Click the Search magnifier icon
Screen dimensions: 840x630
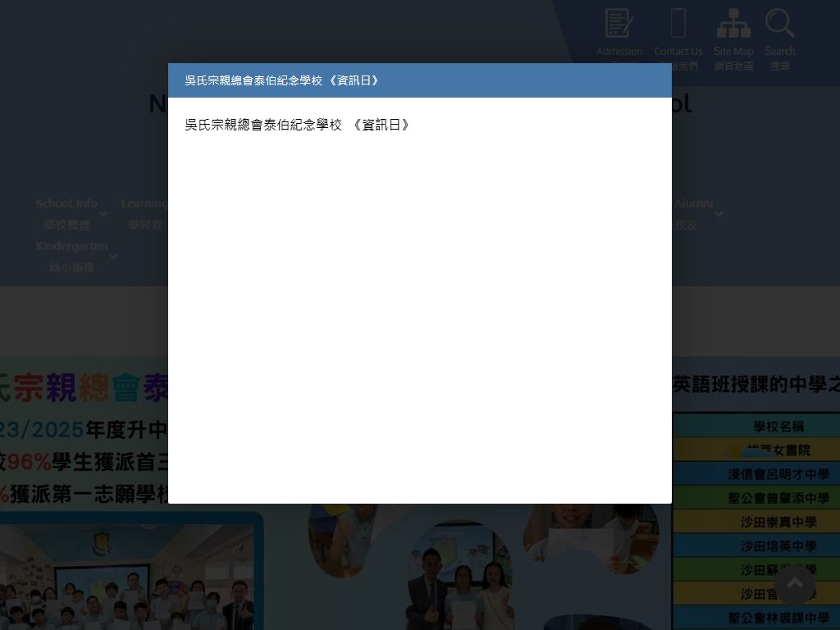coord(779,23)
